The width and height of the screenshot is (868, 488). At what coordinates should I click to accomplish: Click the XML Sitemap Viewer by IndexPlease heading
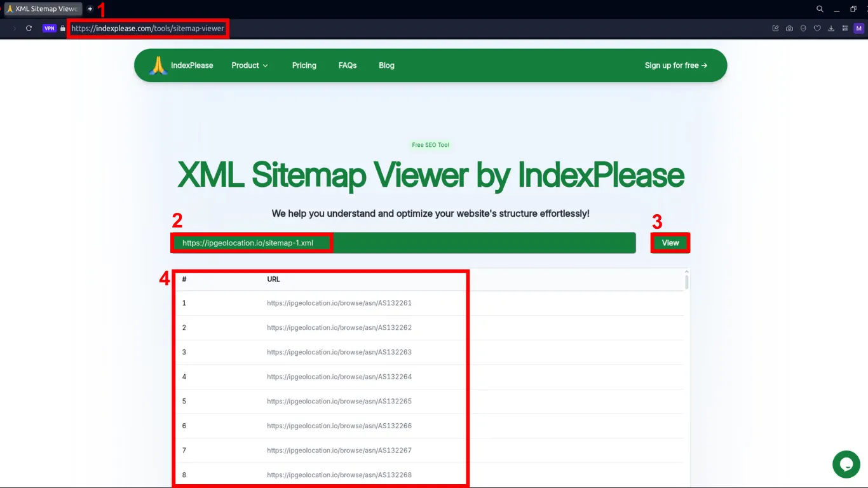tap(430, 175)
